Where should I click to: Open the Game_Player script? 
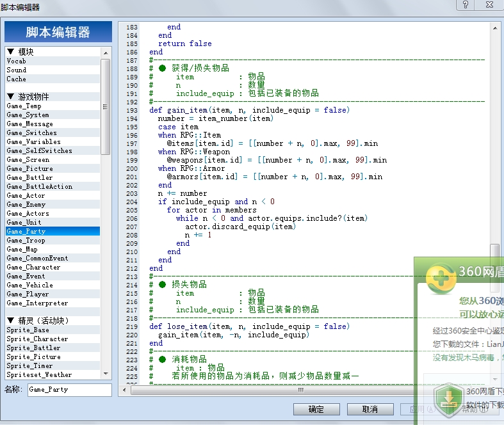[x=53, y=294]
